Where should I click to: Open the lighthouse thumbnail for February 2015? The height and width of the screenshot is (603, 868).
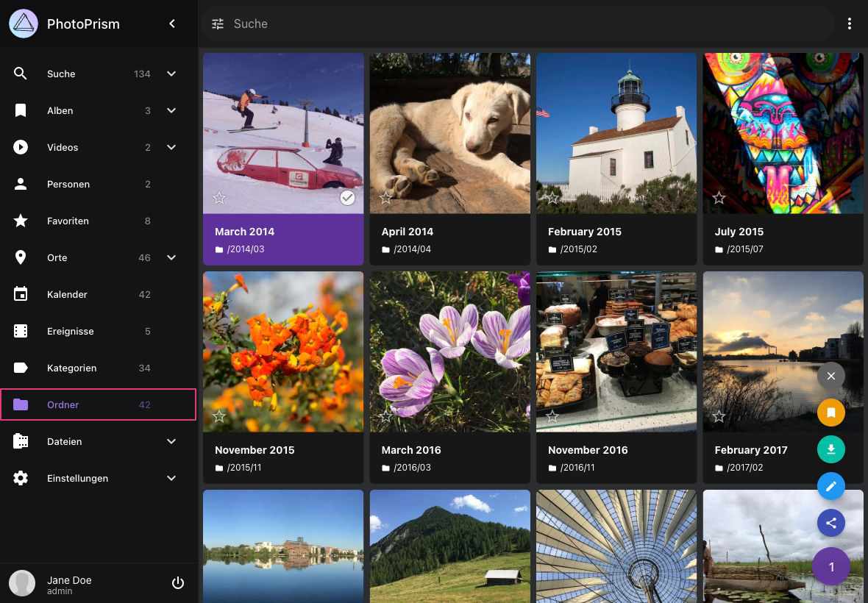tap(616, 133)
